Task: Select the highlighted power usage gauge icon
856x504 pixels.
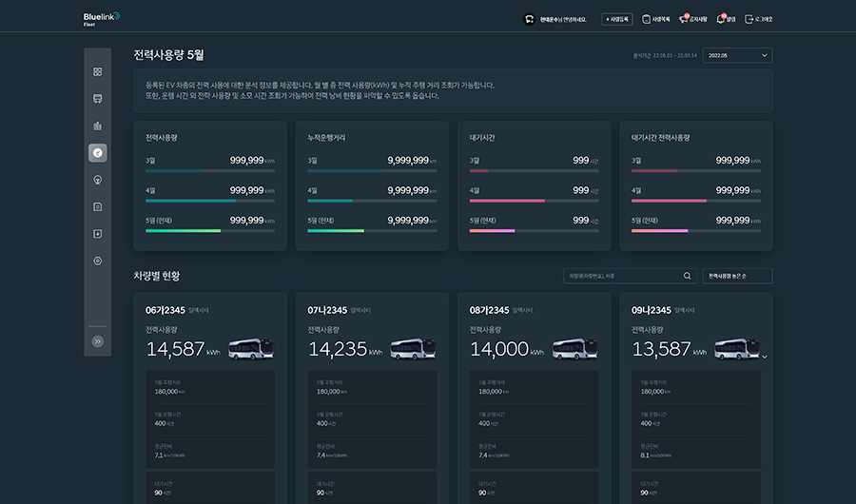Action: pos(97,152)
